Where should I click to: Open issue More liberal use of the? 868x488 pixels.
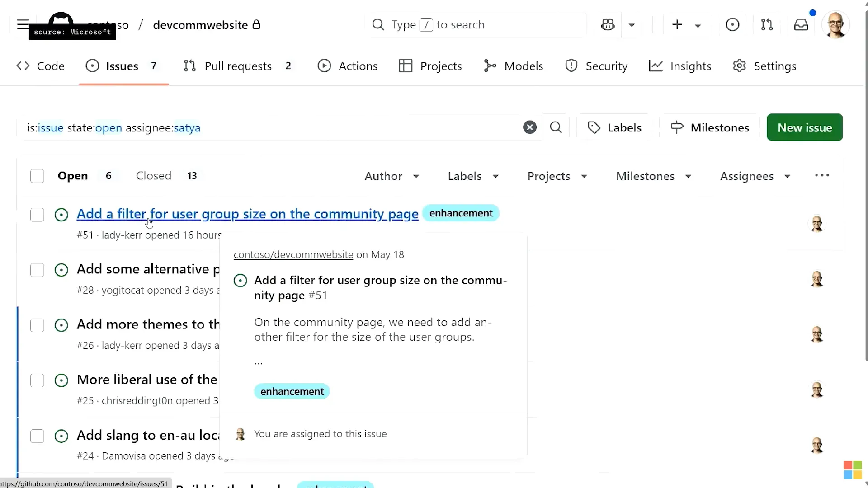(x=147, y=380)
